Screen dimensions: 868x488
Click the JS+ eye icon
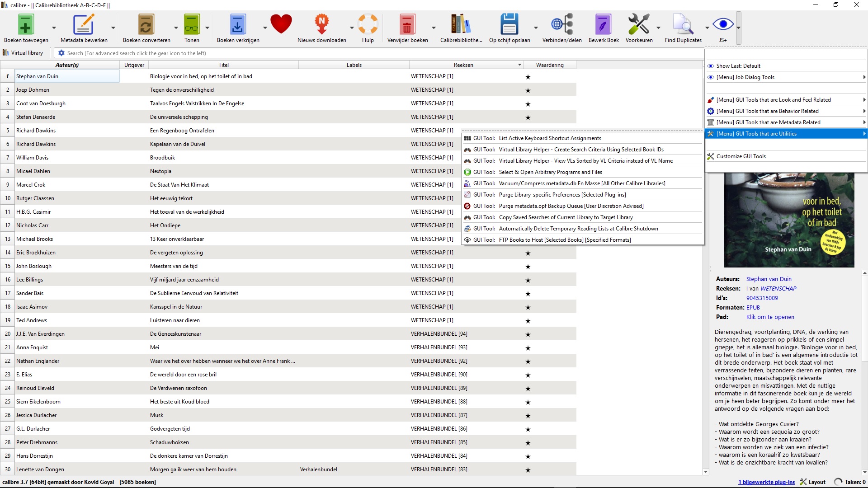722,25
